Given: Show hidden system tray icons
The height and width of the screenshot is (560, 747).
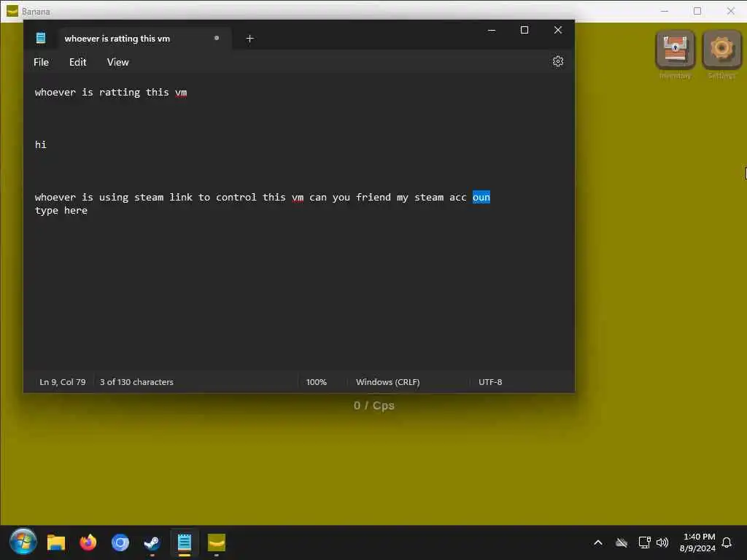Looking at the screenshot, I should pyautogui.click(x=598, y=542).
